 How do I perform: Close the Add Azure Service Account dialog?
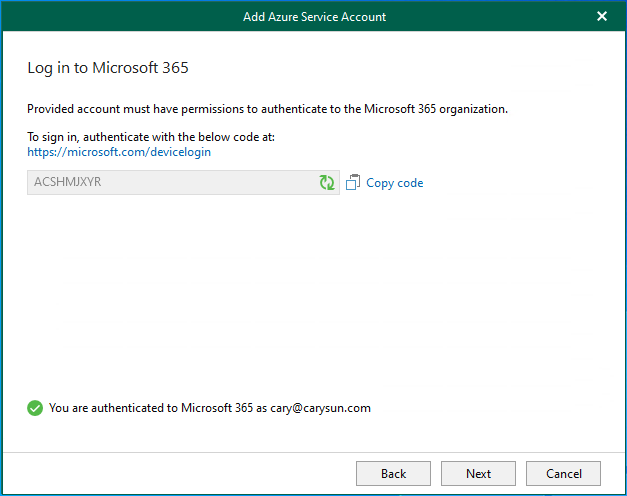tap(602, 16)
